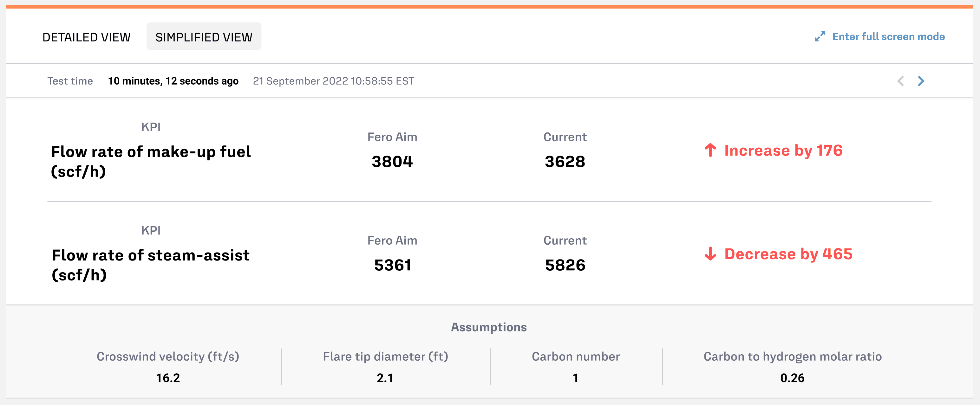The image size is (980, 405).
Task: Click the steam-assist Current value 5826
Action: pyautogui.click(x=565, y=265)
